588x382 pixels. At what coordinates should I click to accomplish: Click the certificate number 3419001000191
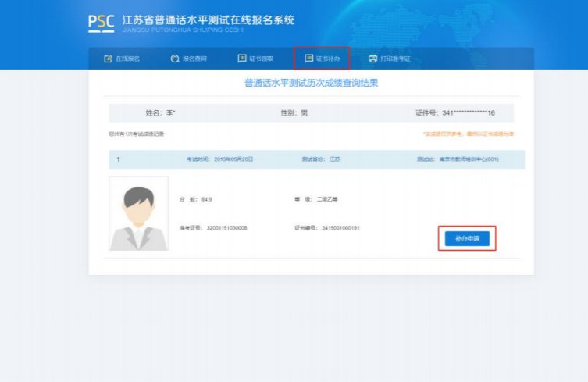[x=340, y=228]
